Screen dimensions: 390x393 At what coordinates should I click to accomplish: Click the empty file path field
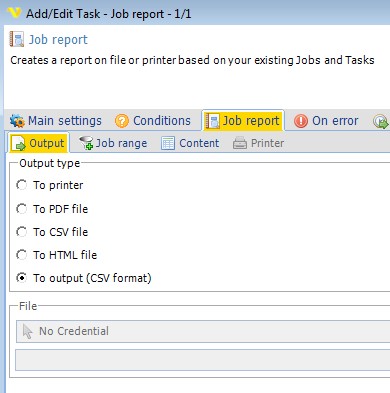click(x=203, y=360)
